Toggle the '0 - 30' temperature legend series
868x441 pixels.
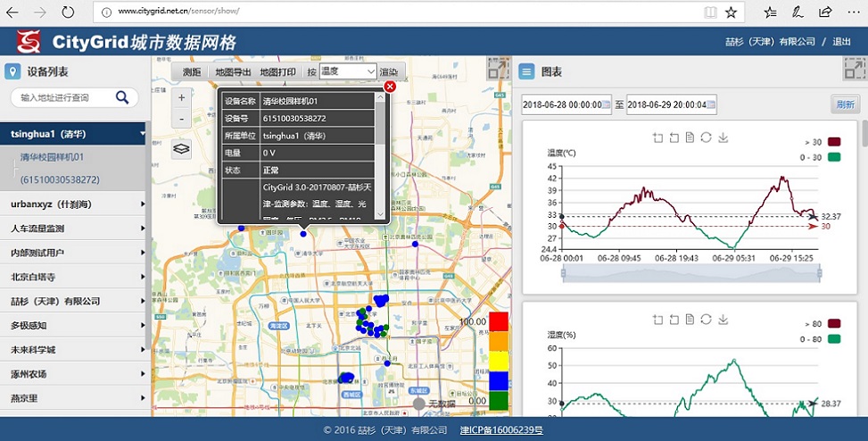pyautogui.click(x=833, y=157)
